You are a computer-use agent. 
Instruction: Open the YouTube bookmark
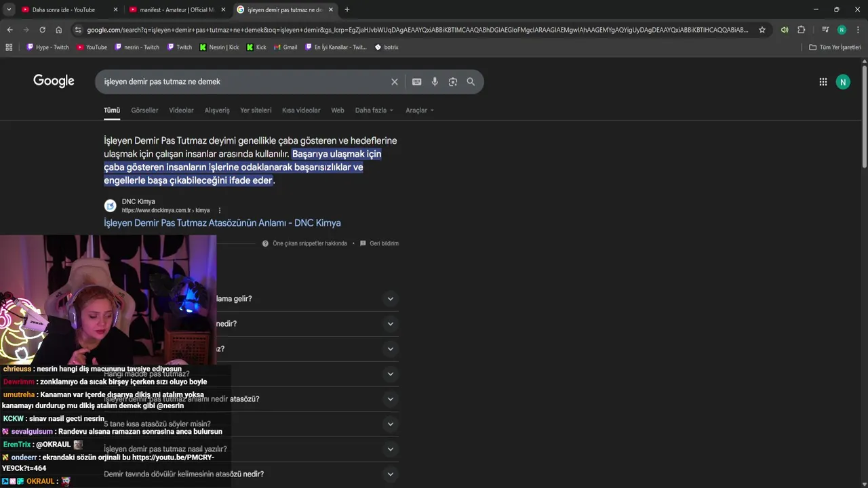(x=92, y=47)
